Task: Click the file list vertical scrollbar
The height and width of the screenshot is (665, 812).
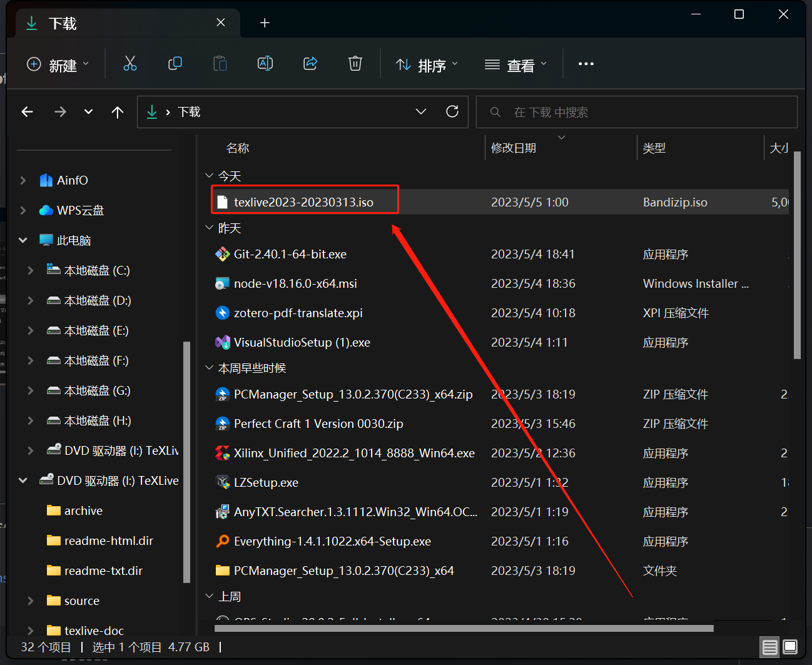Action: 797,255
